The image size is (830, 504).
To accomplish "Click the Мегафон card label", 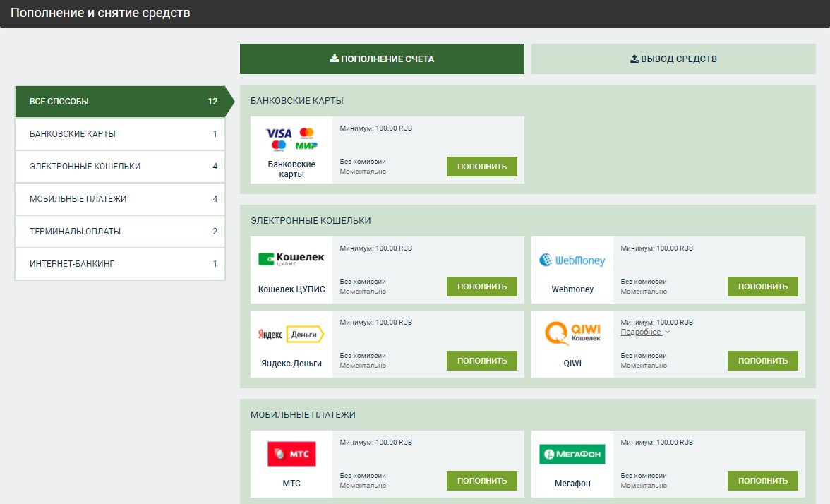I will (x=572, y=484).
